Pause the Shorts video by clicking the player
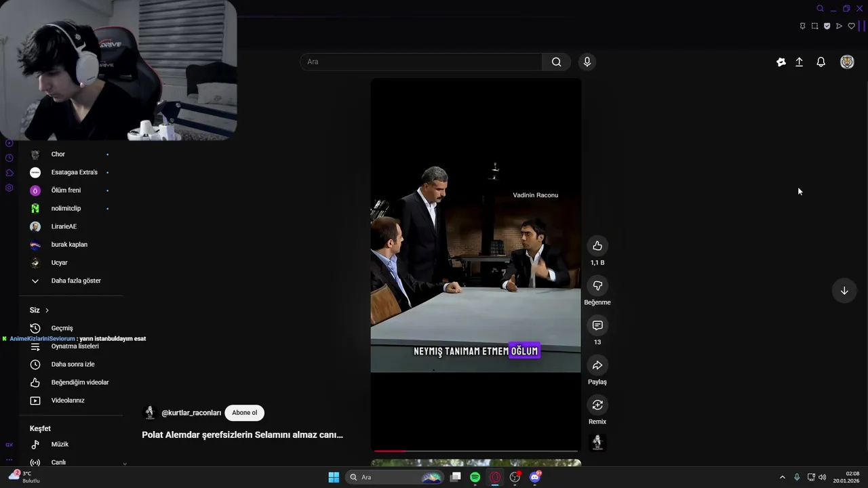 point(475,264)
